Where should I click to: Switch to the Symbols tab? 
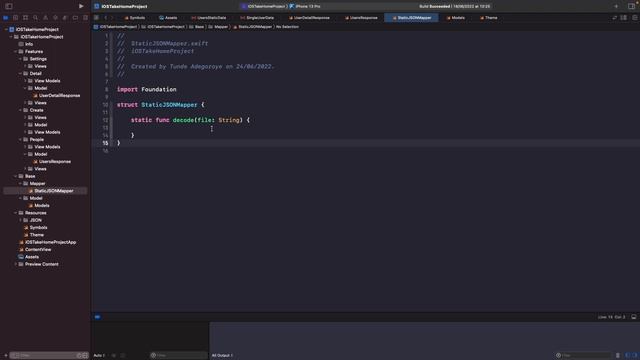click(135, 18)
